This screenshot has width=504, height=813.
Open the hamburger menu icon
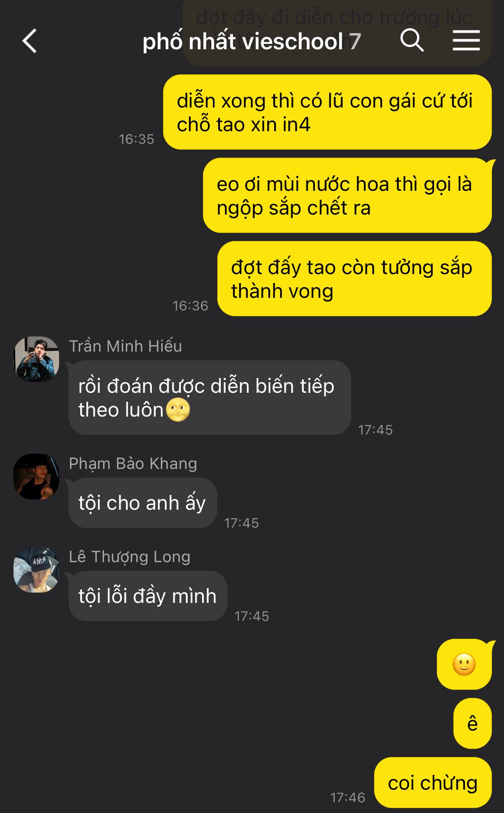[466, 40]
